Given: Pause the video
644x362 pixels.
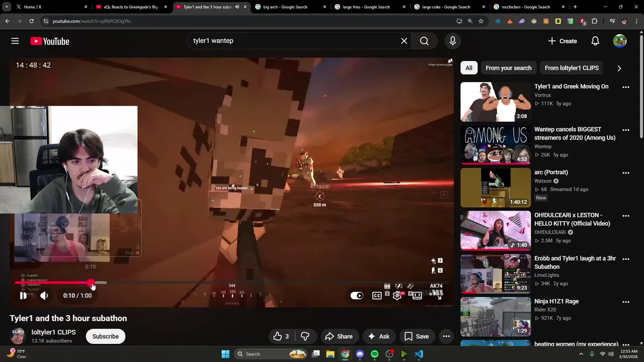Looking at the screenshot, I should click(x=23, y=296).
